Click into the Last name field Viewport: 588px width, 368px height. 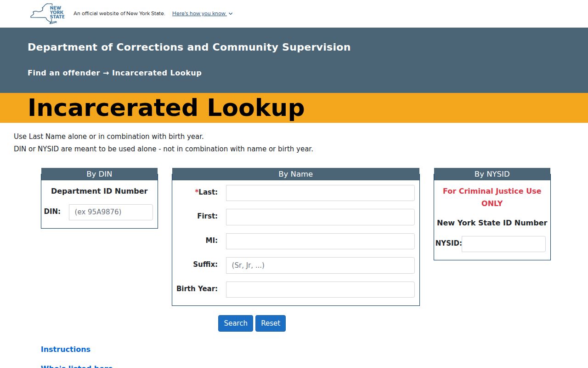[320, 193]
